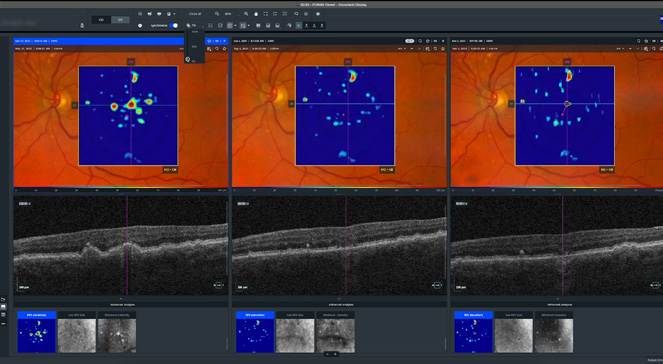Click the white pill badge in middle header
This screenshot has width=663, height=364.
(409, 41)
